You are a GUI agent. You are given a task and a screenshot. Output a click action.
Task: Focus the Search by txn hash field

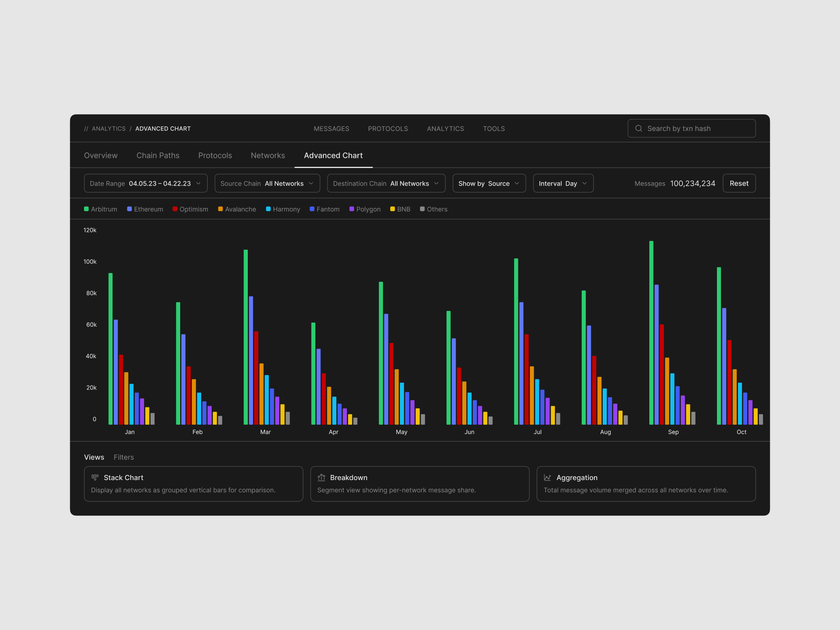point(691,129)
